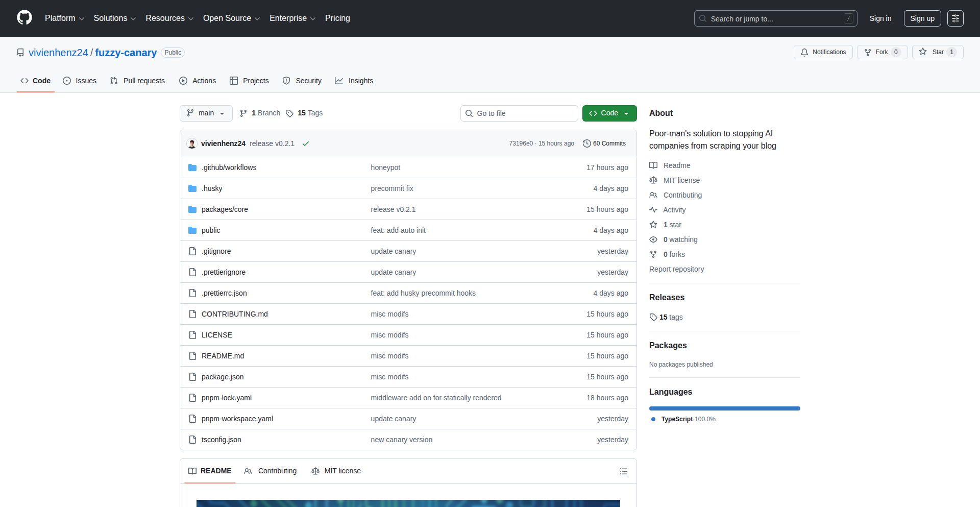The width and height of the screenshot is (980, 507).
Task: Expand the main branch dropdown
Action: [206, 113]
